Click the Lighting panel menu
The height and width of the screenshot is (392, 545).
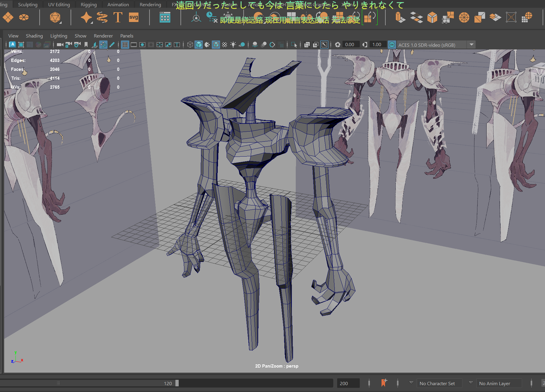click(59, 36)
